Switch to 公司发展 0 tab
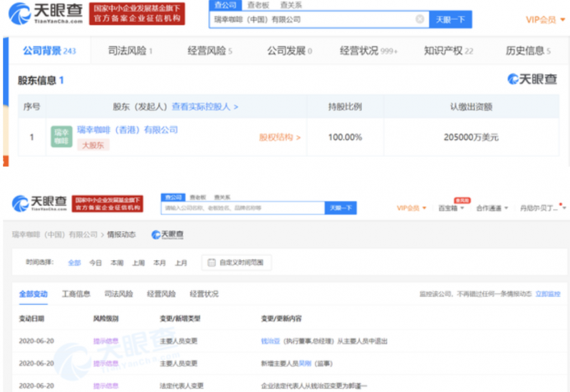The width and height of the screenshot is (570, 392). (290, 51)
